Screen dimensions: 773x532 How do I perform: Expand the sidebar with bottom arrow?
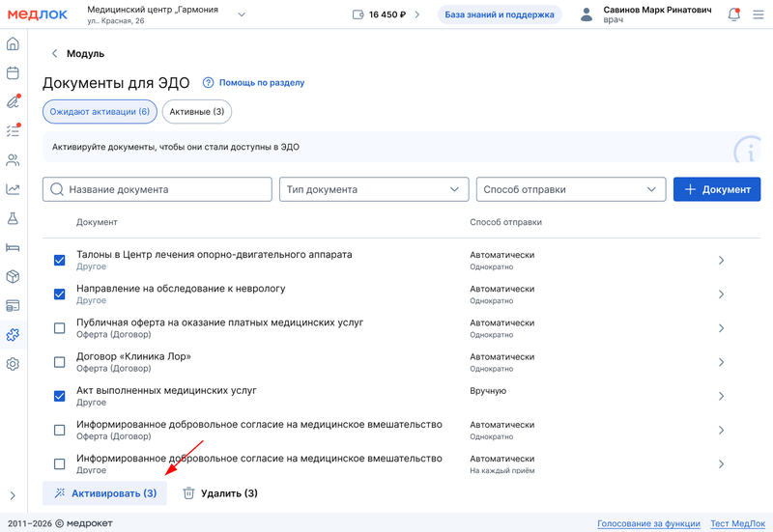(x=13, y=495)
